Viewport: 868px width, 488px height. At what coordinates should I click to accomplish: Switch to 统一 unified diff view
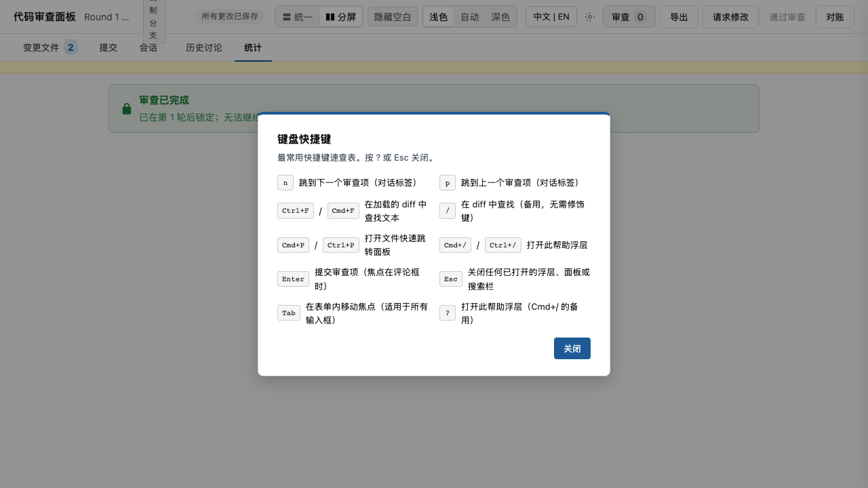point(297,17)
